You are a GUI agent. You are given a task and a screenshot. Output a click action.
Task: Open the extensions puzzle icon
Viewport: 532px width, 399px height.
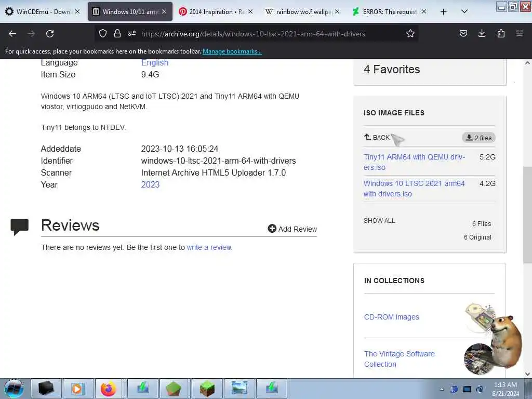coord(501,33)
